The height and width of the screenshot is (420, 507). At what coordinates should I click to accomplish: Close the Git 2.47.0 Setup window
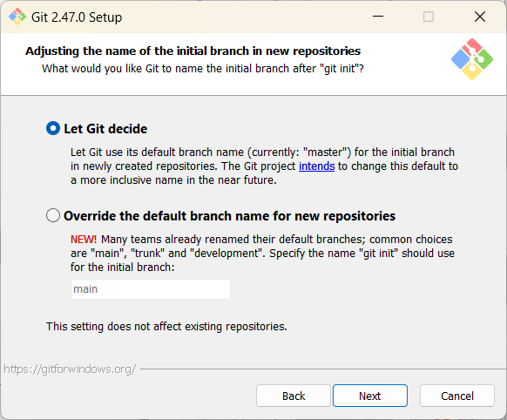coord(480,17)
